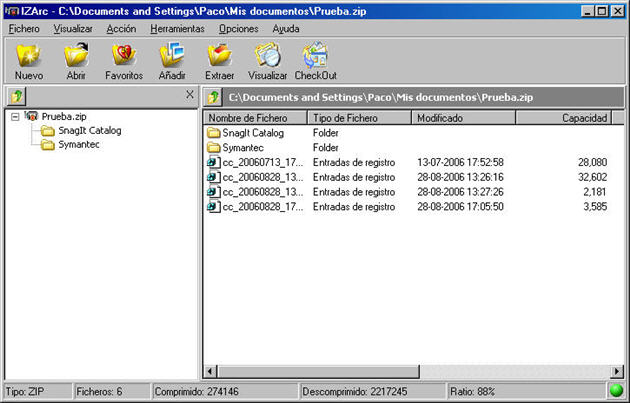The width and height of the screenshot is (630, 403).
Task: Collapse the Prueba.zip tree node
Action: (x=15, y=117)
